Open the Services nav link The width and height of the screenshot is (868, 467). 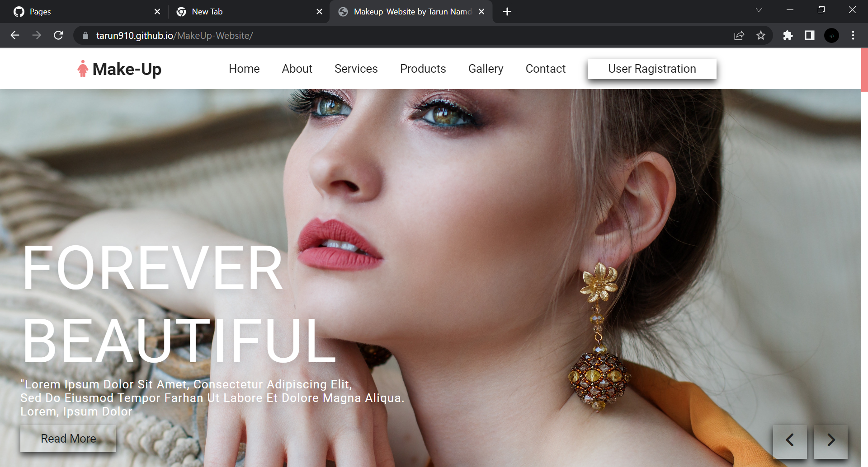(356, 69)
